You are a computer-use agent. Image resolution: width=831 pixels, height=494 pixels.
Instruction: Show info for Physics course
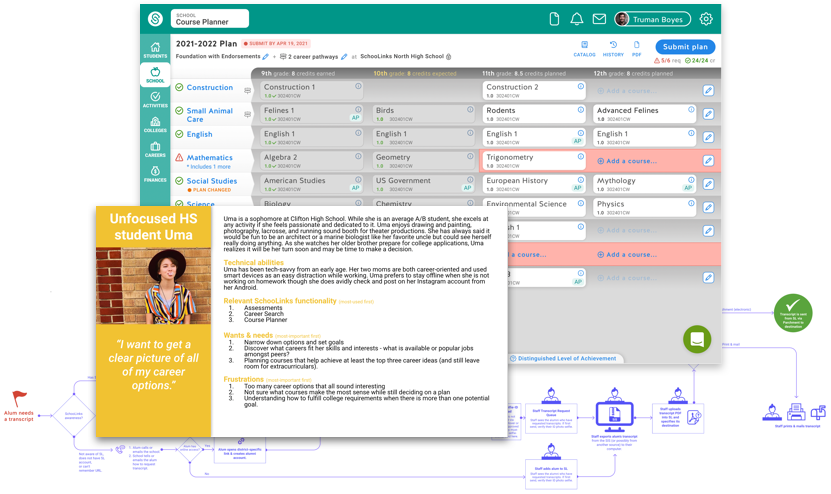691,203
